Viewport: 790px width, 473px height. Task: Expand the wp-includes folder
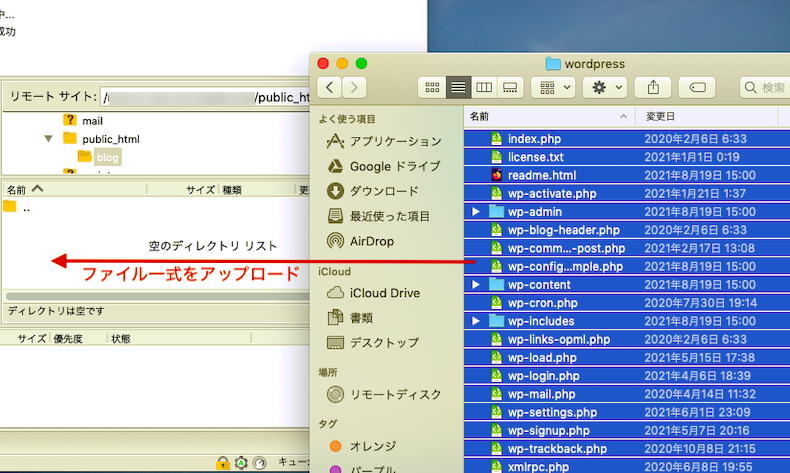point(476,321)
